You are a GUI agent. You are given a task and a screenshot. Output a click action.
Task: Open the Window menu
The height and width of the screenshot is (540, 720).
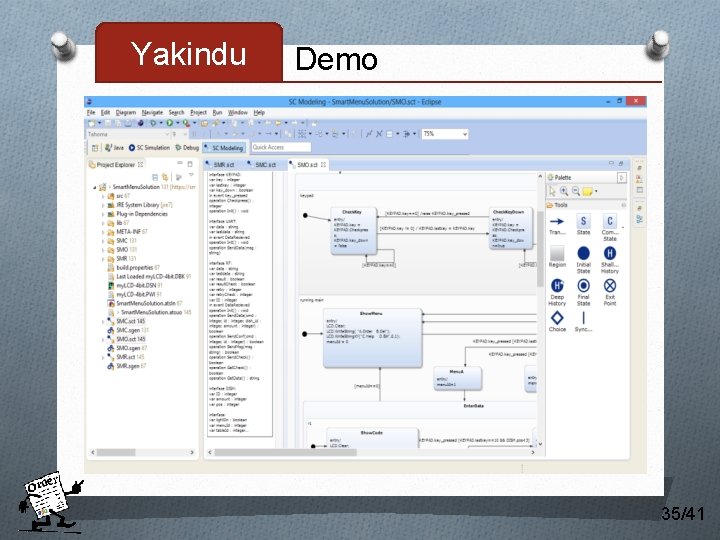click(238, 112)
